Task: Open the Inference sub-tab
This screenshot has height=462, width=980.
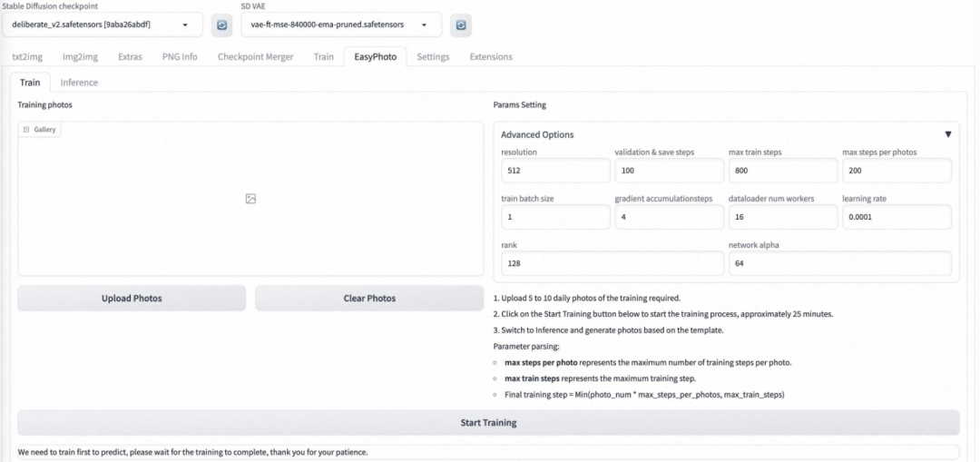Action: click(79, 82)
